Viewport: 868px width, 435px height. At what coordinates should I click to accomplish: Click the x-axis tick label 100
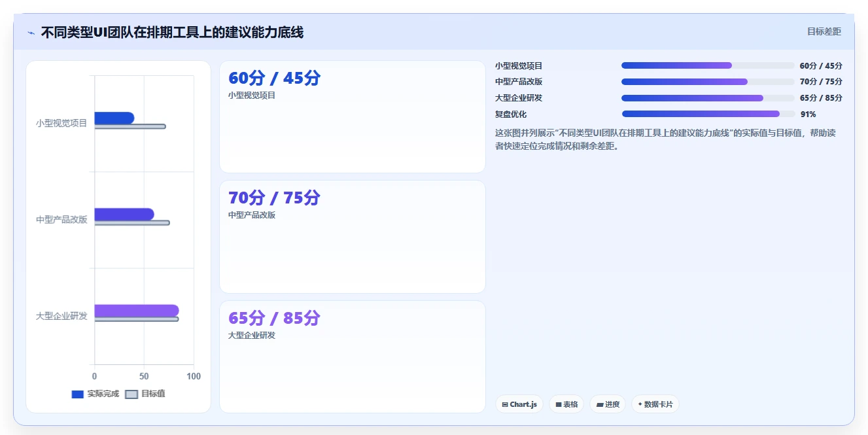tap(194, 376)
